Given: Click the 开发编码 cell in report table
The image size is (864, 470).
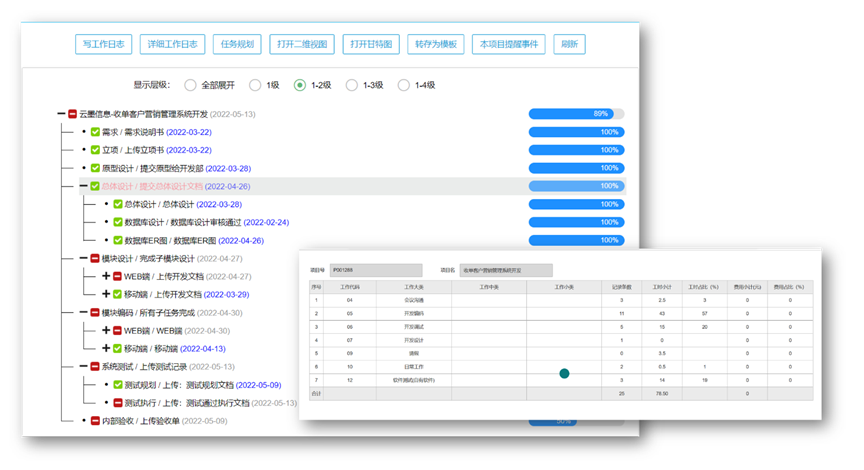Looking at the screenshot, I should click(x=413, y=314).
